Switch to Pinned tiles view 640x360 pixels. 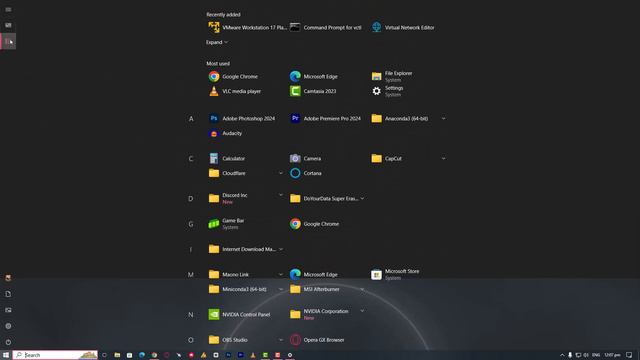pos(8,25)
